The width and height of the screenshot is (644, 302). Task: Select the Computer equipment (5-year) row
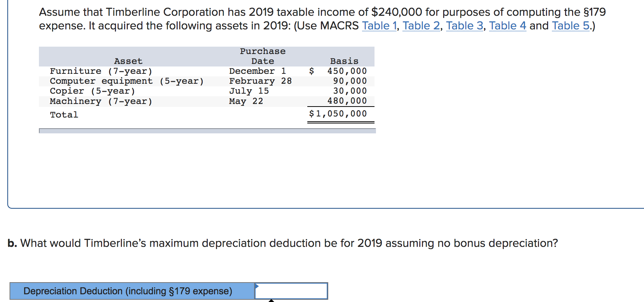coord(127,81)
